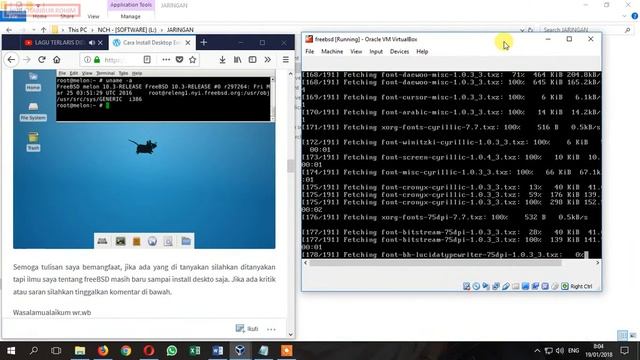Open the Ikuti follow button
The width and height of the screenshot is (640, 360).
point(247,329)
